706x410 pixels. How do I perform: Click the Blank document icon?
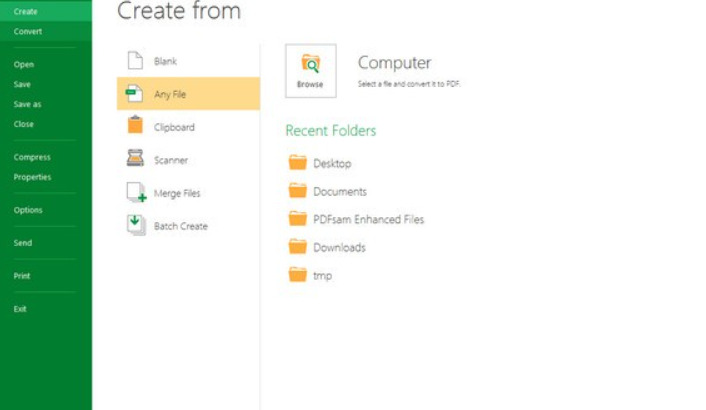[135, 60]
